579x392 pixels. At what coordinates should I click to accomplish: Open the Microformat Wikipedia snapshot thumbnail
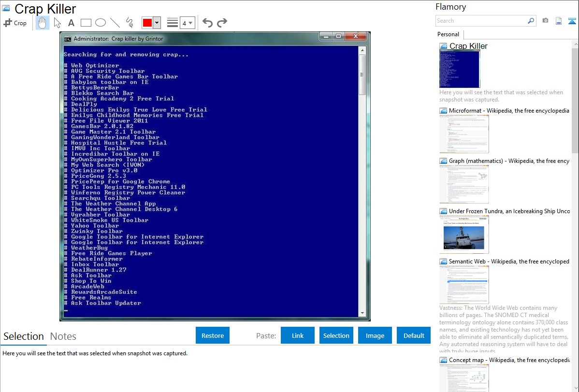[464, 134]
